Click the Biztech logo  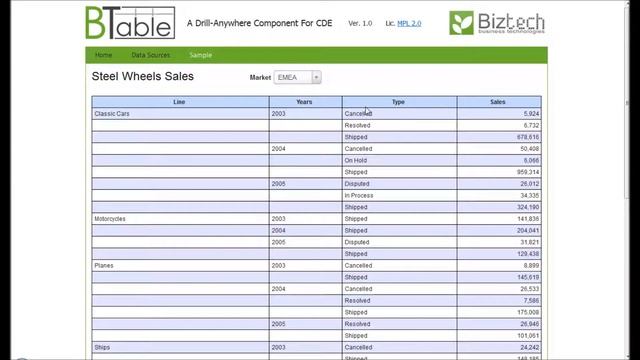coord(497,23)
